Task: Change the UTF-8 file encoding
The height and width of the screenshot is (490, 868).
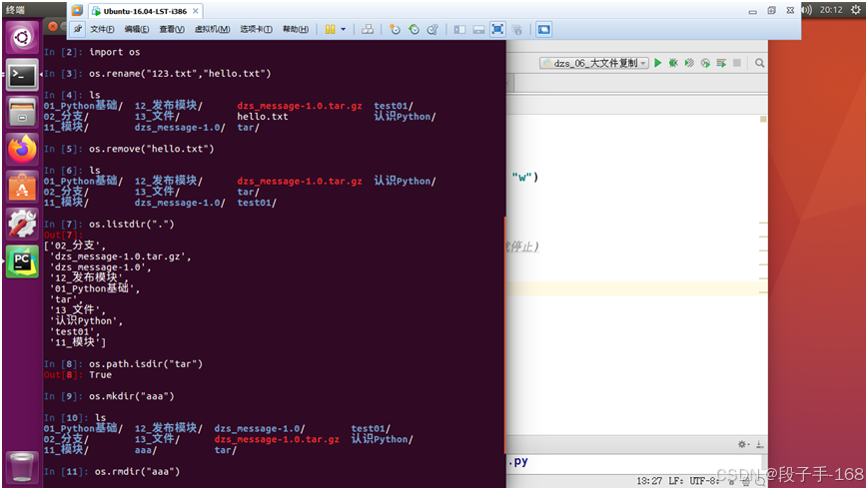Action: 705,481
